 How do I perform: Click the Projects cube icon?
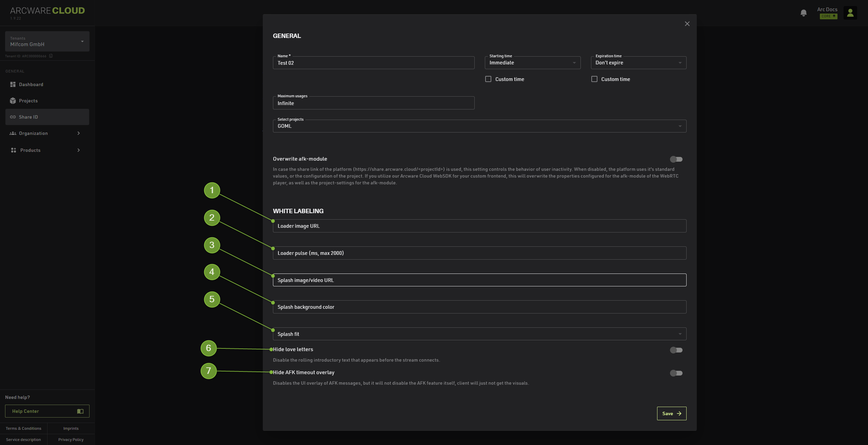coord(13,101)
